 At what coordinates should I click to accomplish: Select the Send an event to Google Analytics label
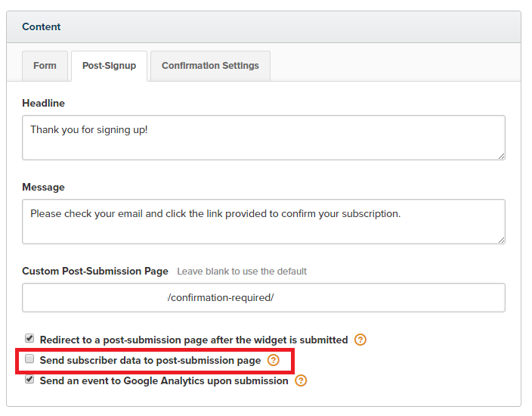click(x=164, y=380)
